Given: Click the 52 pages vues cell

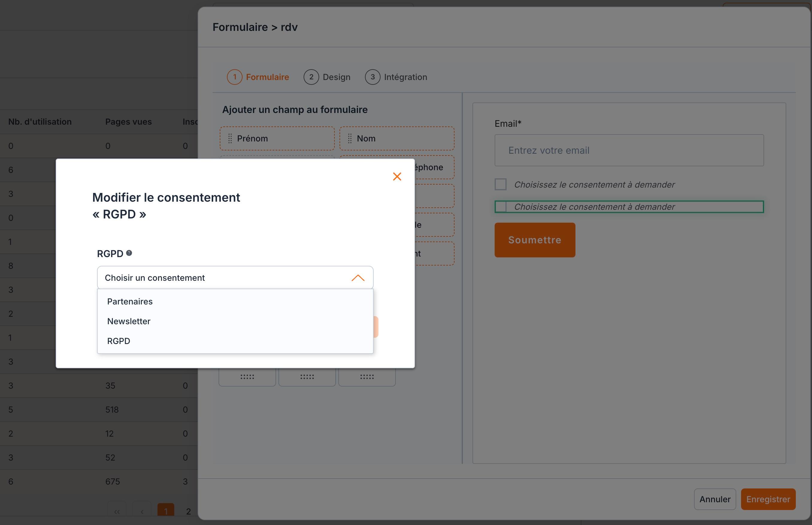Looking at the screenshot, I should [110, 458].
